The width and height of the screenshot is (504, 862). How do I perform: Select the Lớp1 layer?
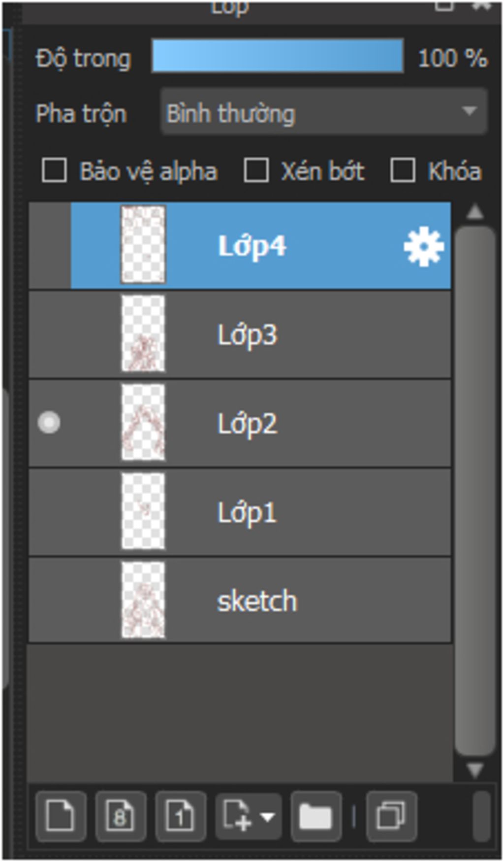pyautogui.click(x=240, y=512)
